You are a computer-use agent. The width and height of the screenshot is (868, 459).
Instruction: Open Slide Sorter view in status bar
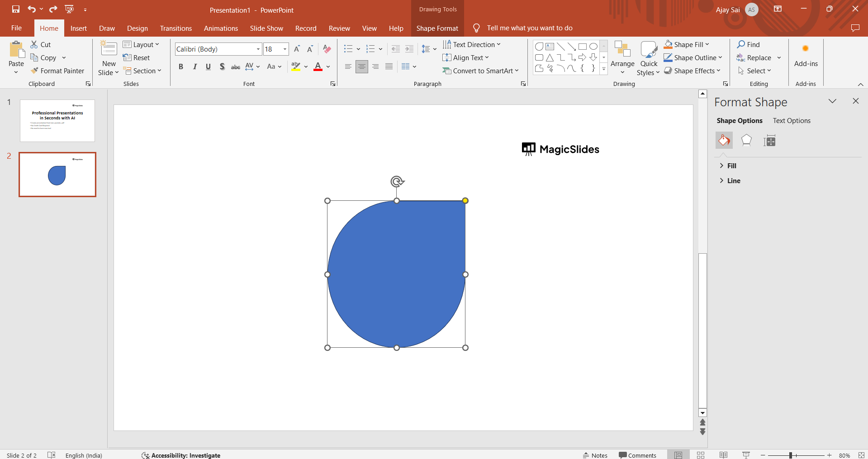pos(701,455)
